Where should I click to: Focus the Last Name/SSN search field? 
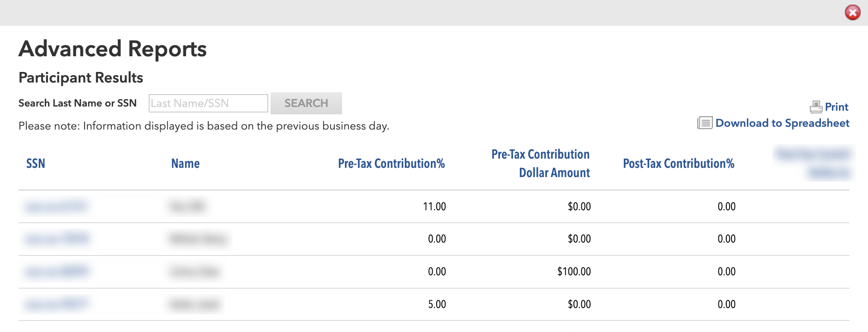click(x=208, y=103)
